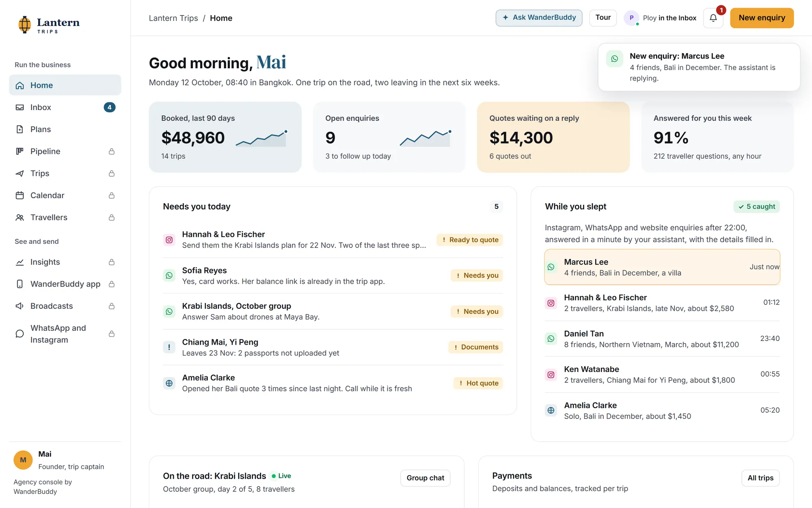The image size is (812, 508).
Task: Click globe icon next to Amelia Clarke task
Action: click(x=169, y=383)
